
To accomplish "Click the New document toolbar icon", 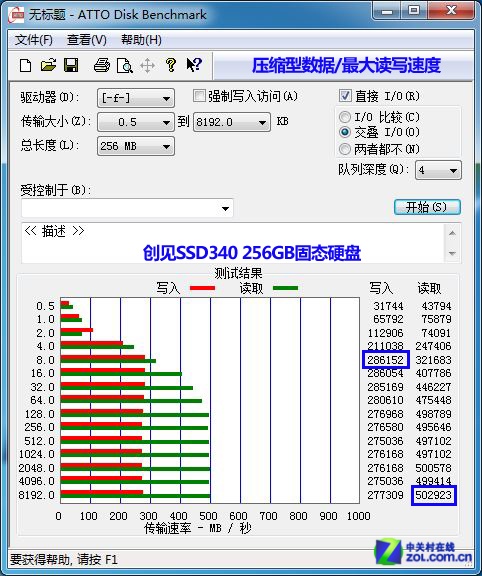I will point(25,66).
